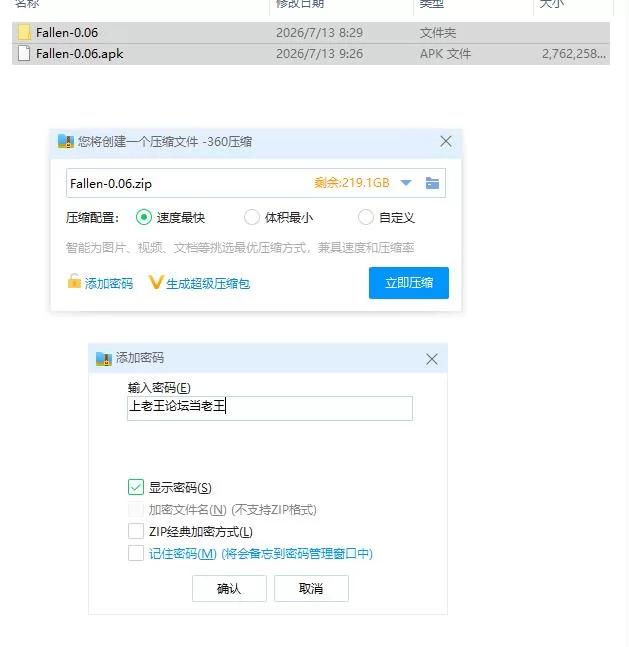Enable the ZIP经典加密方式(L) checkbox
The image size is (629, 647).
point(136,531)
